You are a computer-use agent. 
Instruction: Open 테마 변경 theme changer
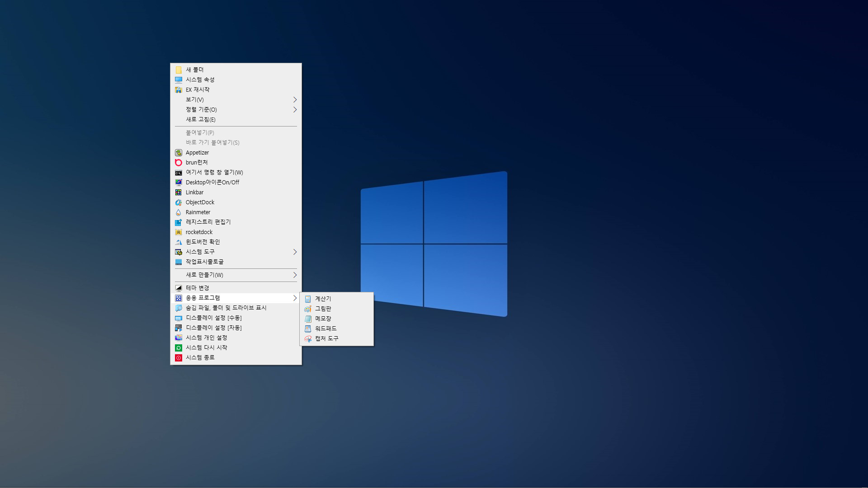(236, 288)
